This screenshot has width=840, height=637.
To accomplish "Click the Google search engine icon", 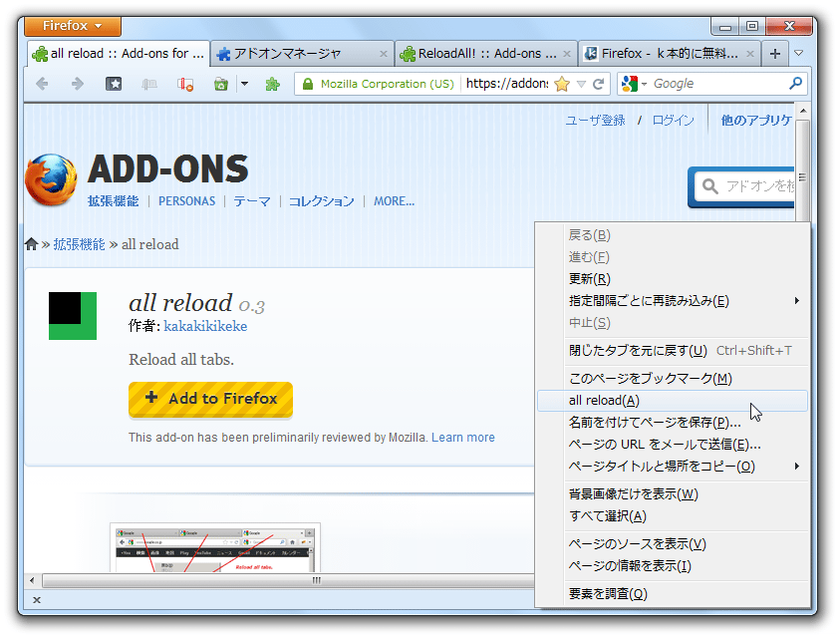I will pyautogui.click(x=630, y=84).
